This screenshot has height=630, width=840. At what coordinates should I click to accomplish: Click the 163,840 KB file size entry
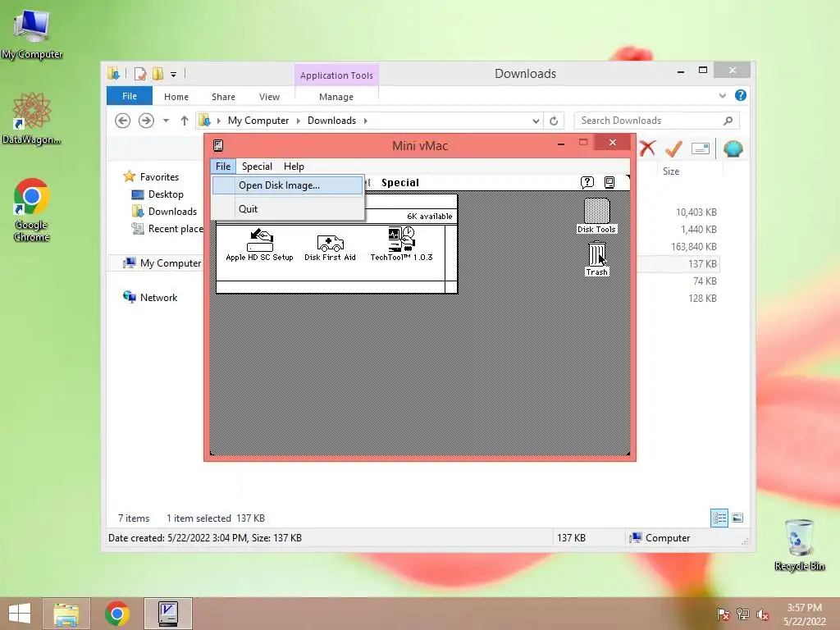coord(694,246)
